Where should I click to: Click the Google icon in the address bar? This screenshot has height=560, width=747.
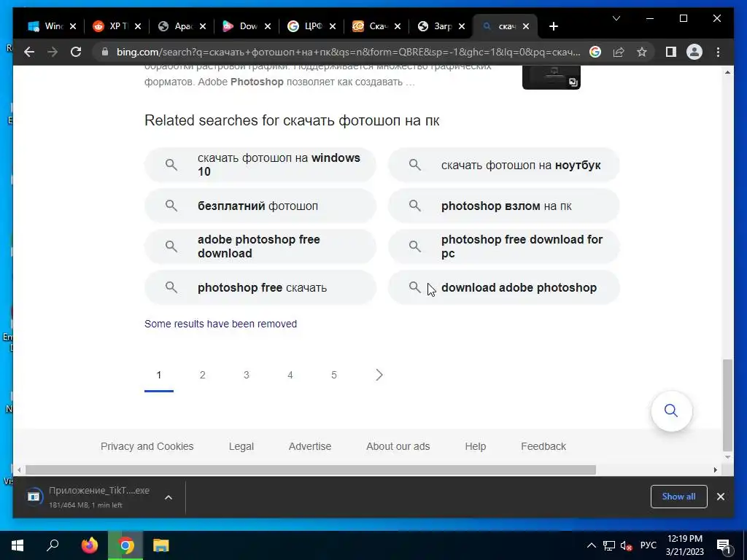595,52
